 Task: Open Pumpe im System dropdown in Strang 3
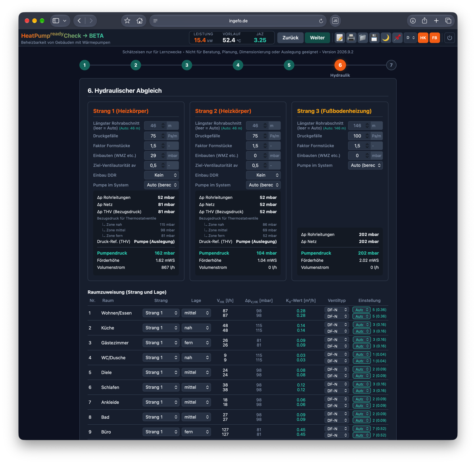tap(365, 165)
